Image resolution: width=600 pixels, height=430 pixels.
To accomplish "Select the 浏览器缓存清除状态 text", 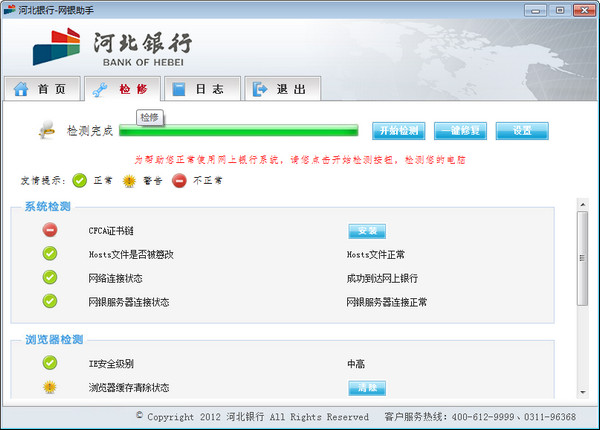I will (x=129, y=388).
